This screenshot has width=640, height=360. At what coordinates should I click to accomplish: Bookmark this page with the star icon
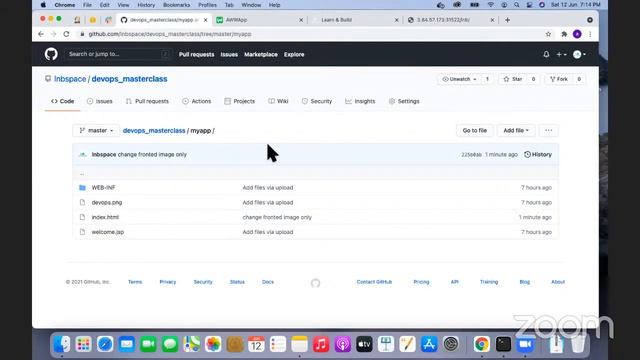pos(548,34)
